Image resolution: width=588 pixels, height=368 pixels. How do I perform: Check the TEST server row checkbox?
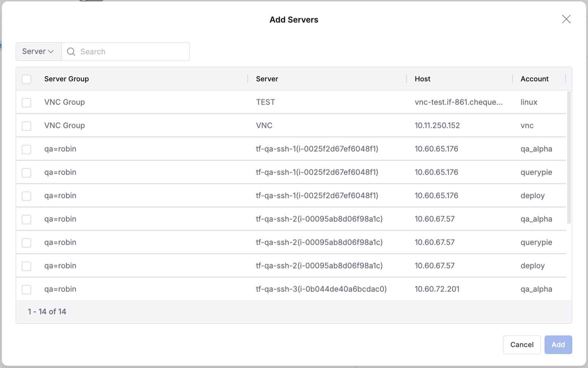pyautogui.click(x=27, y=103)
